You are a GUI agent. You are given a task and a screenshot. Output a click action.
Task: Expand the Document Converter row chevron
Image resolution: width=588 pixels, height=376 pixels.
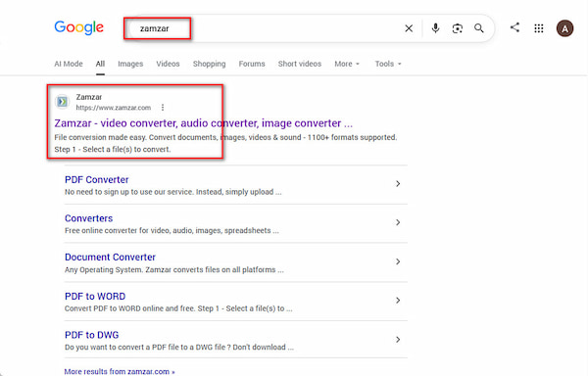coord(398,261)
